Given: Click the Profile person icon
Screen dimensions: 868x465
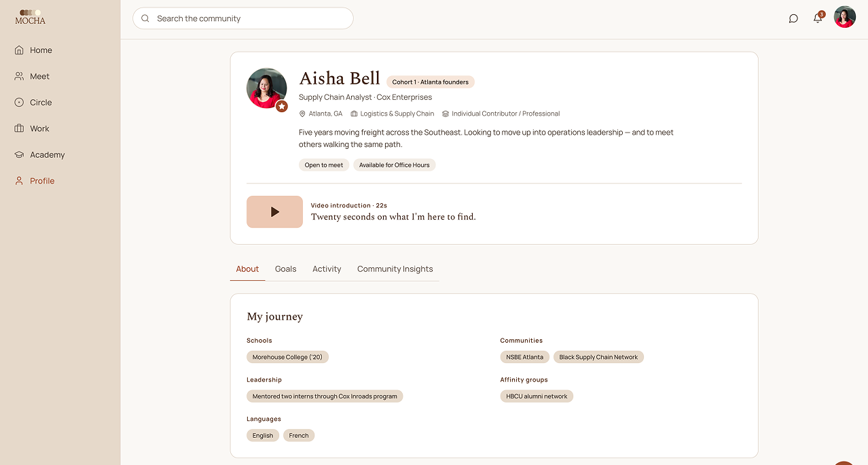Looking at the screenshot, I should tap(19, 181).
